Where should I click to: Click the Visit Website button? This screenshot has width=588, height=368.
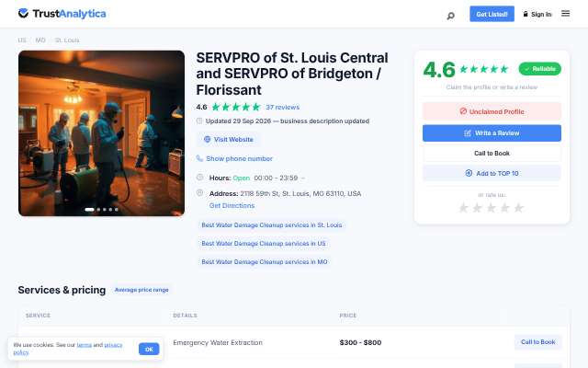coord(229,139)
